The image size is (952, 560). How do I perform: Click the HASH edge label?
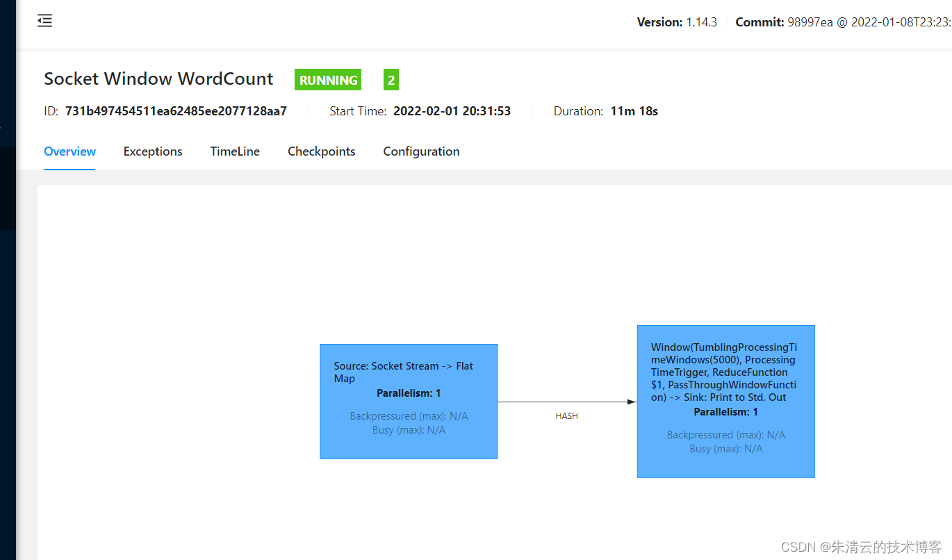click(x=566, y=416)
